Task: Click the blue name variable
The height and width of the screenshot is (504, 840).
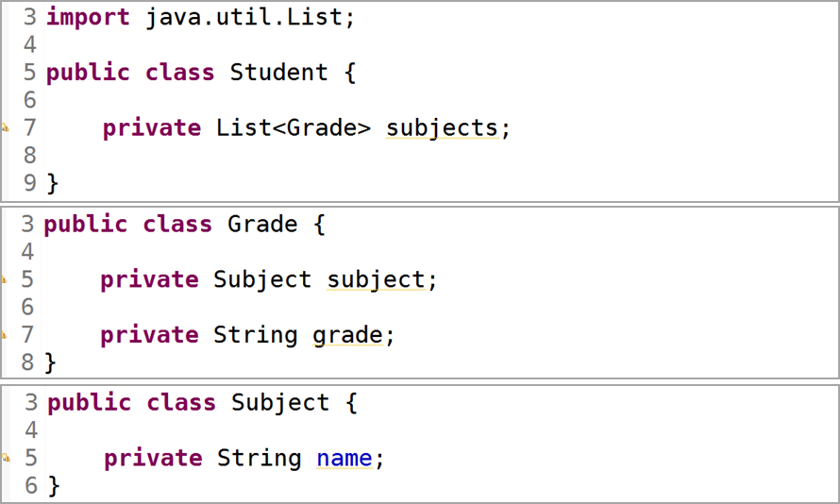Action: coord(344,459)
